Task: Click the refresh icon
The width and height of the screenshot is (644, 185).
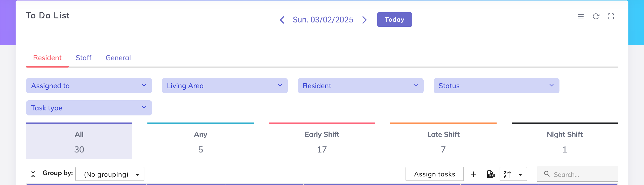Action: click(x=596, y=16)
